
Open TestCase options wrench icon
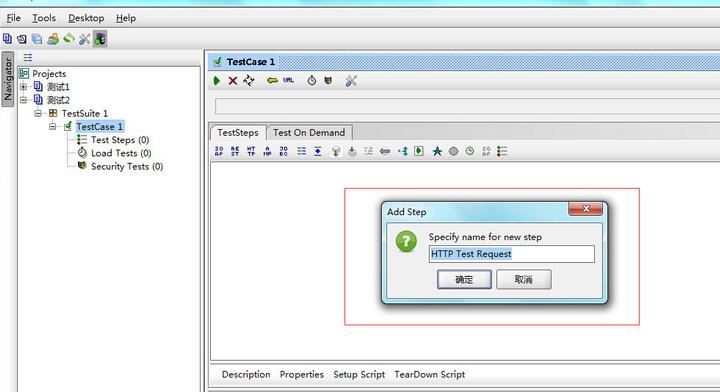(x=351, y=81)
